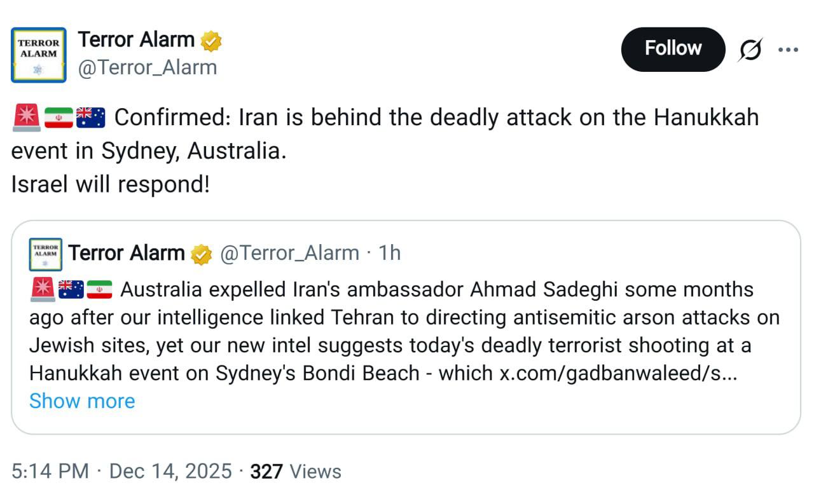Viewport: 814px width, 504px height.
Task: Click the Follow button
Action: pos(673,48)
